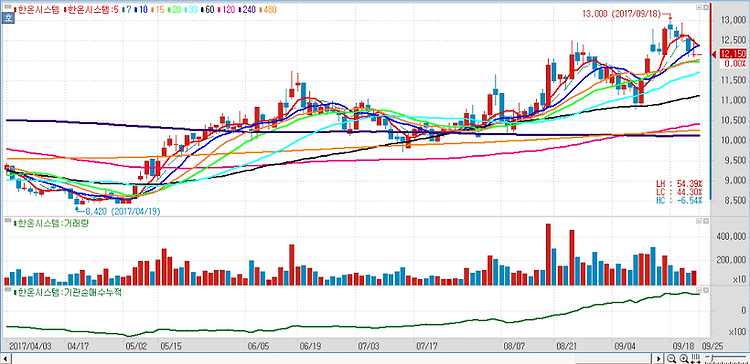This screenshot has width=750, height=364.
Task: Click the tallest red volume bar
Action: tap(548, 254)
